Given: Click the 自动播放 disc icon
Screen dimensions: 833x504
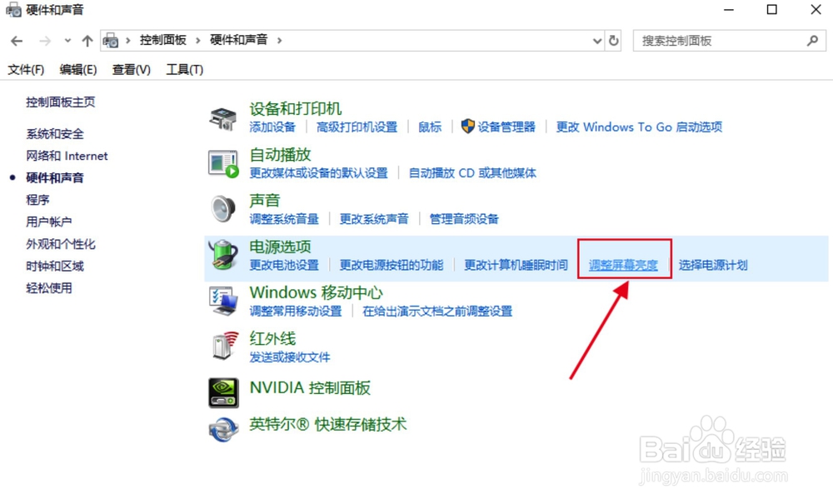Looking at the screenshot, I should coord(222,162).
